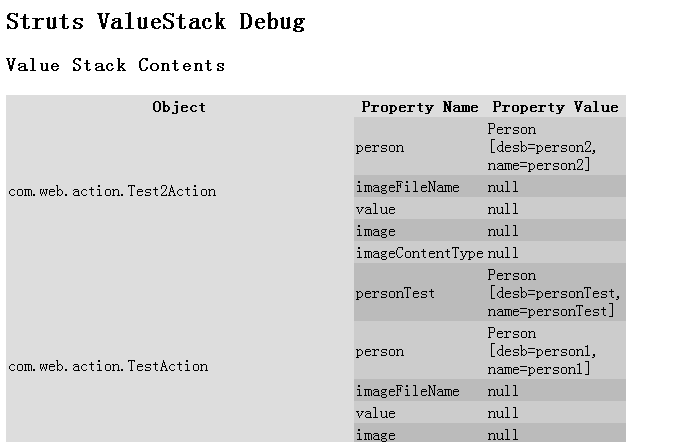Viewport: 689px width, 442px height.
Task: Click null value beside first imageFileName
Action: pos(503,187)
